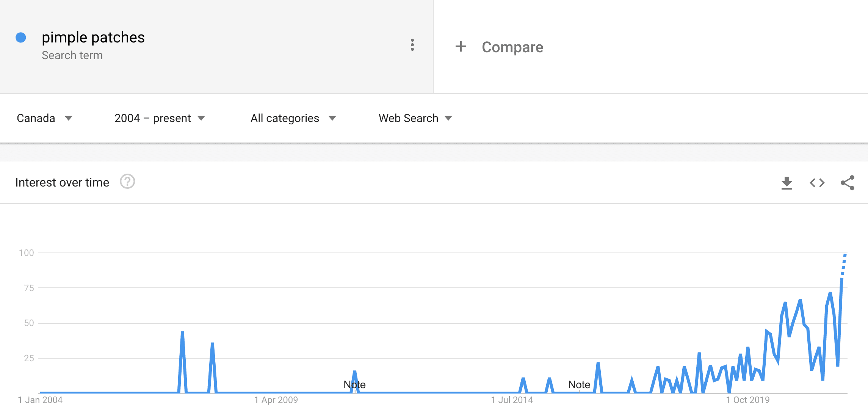Download the interest over time data
The width and height of the screenshot is (868, 414).
tap(787, 183)
